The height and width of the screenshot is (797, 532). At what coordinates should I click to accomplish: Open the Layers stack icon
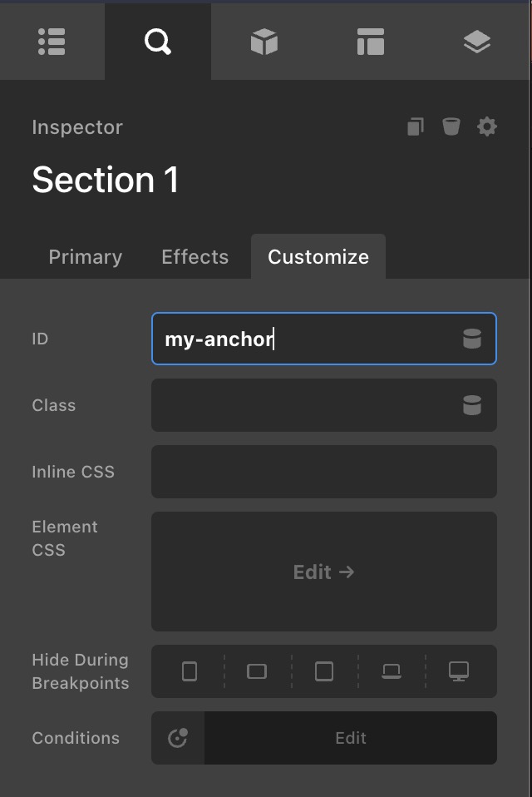click(476, 42)
